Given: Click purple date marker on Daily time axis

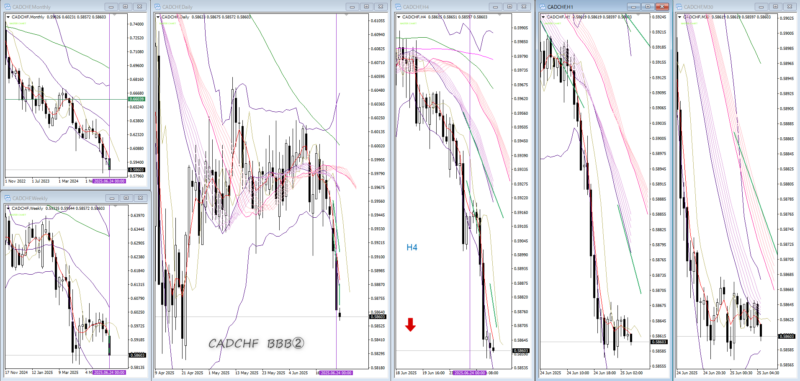Looking at the screenshot, I should (337, 373).
